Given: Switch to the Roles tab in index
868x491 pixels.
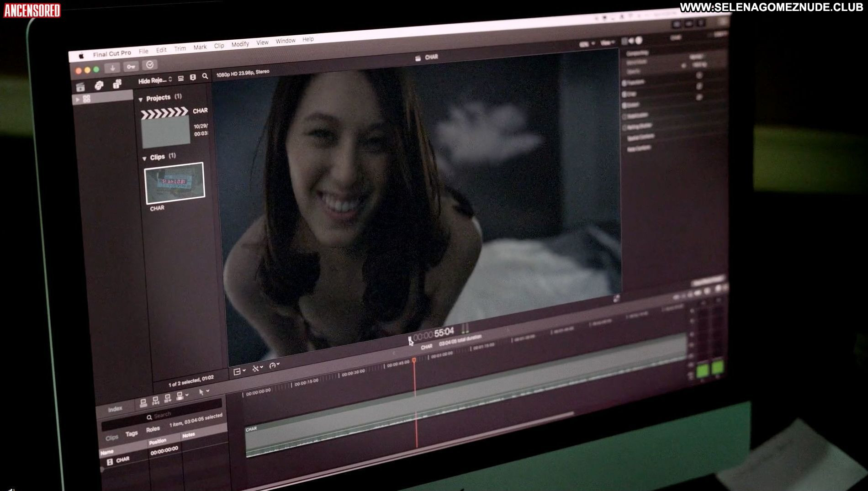Looking at the screenshot, I should pos(153,429).
